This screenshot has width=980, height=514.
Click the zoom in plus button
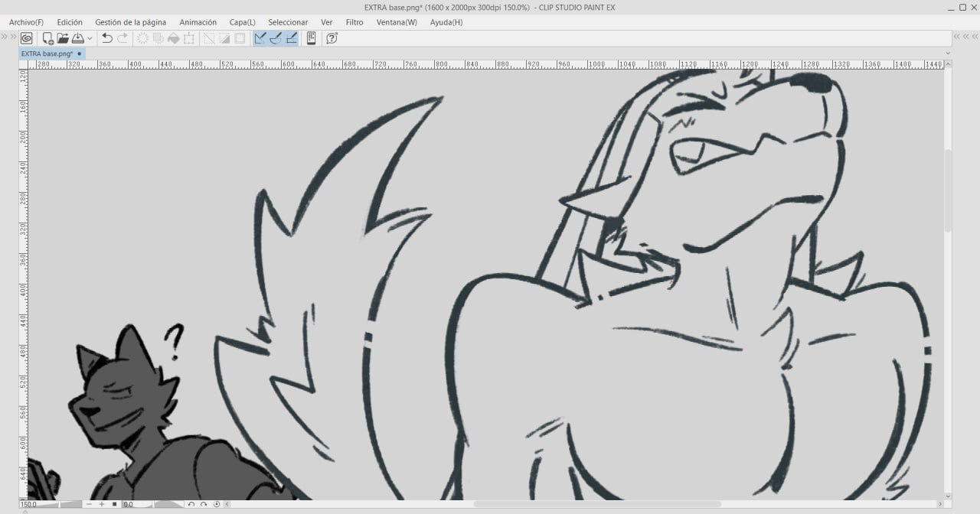point(101,504)
